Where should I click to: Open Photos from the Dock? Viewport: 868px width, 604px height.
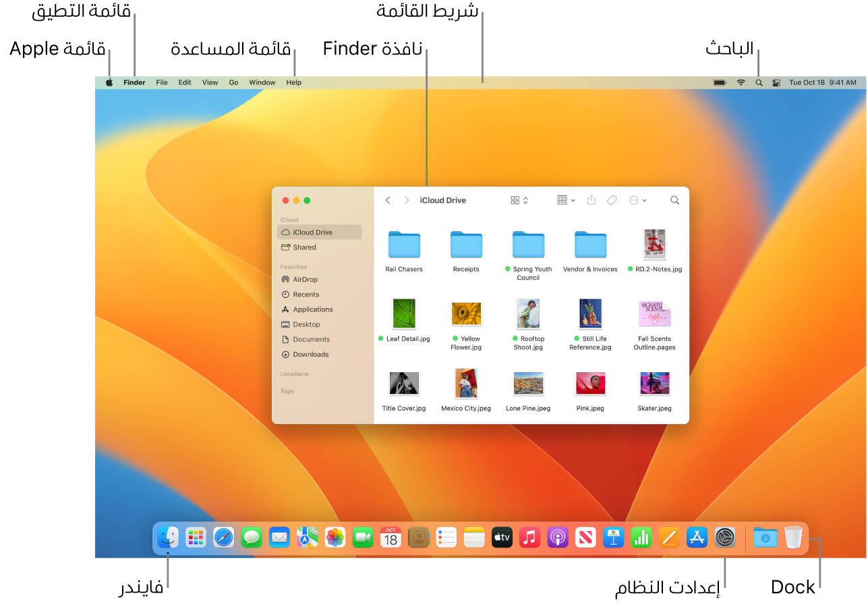point(335,537)
